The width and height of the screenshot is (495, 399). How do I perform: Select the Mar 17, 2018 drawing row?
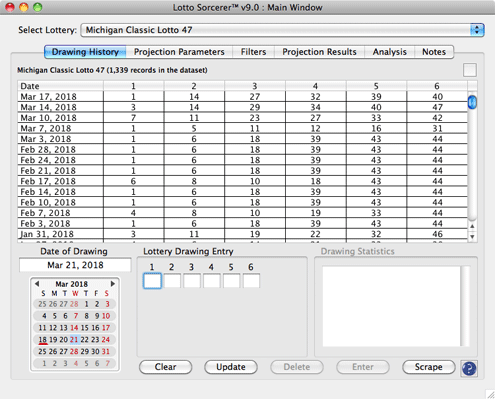tap(242, 97)
